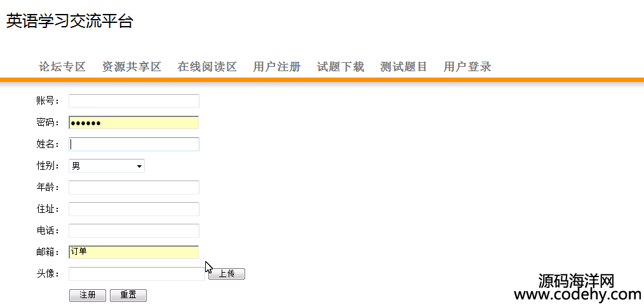Focus the 邮箱 field containing 订单
This screenshot has height=307, width=644.
[x=134, y=252]
